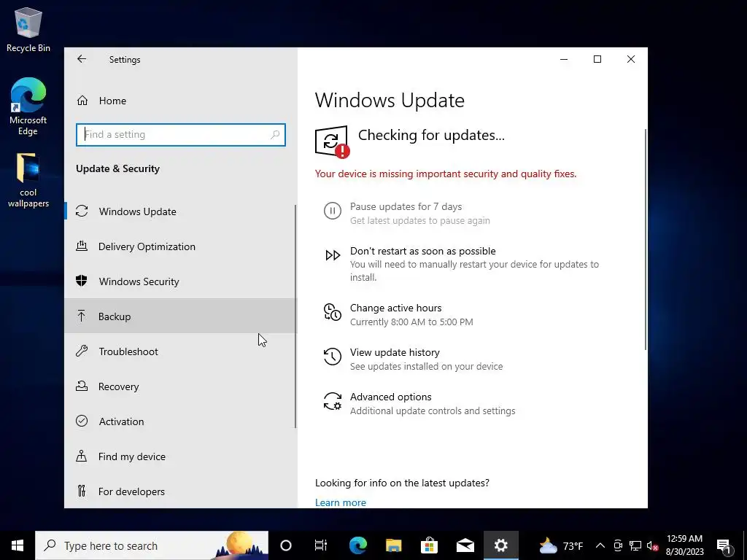This screenshot has height=560, width=747.
Task: Click the Update & Security heading
Action: (117, 168)
